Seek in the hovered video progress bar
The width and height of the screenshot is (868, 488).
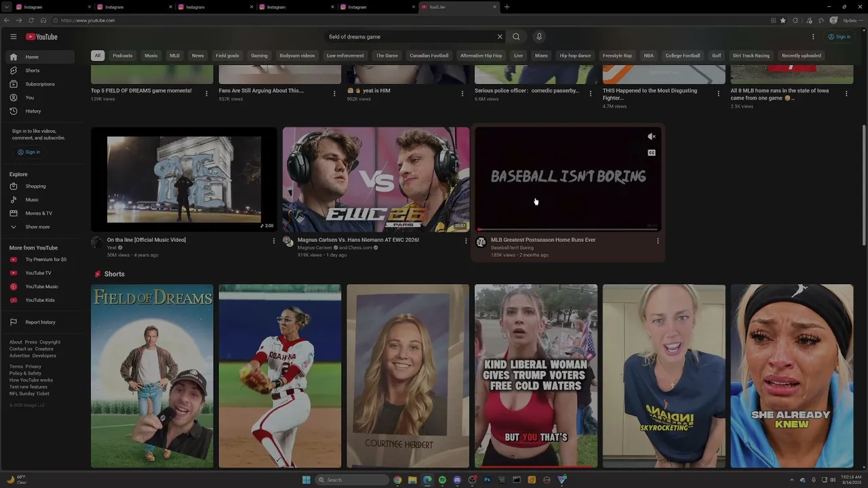(568, 230)
